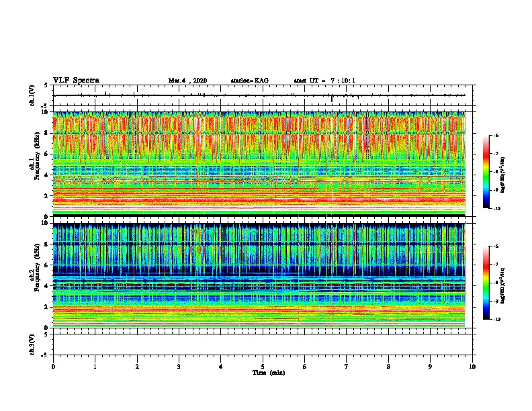This screenshot has height=411, width=532.
Task: Click the 'start UT = 7 :10: 1' label
Action: (x=324, y=81)
